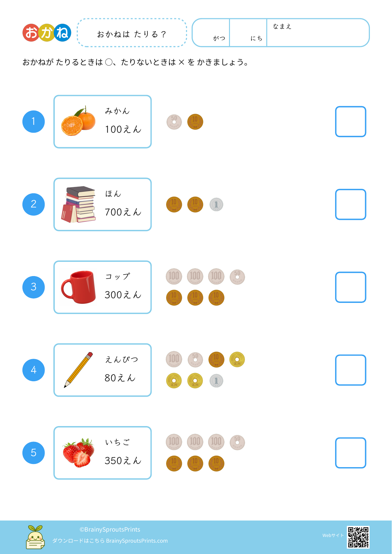Screen dimensions: 392x554
Task: Click the がつ month field
Action: 211,33
